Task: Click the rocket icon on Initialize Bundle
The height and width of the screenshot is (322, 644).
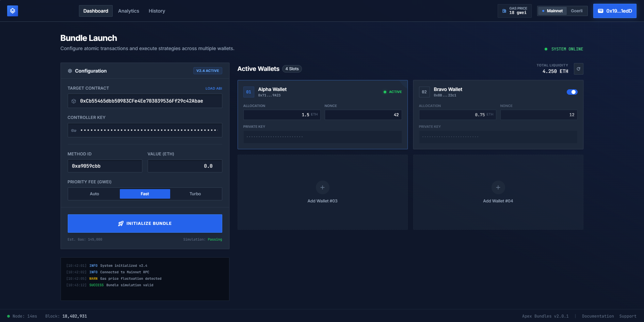Action: coord(121,223)
